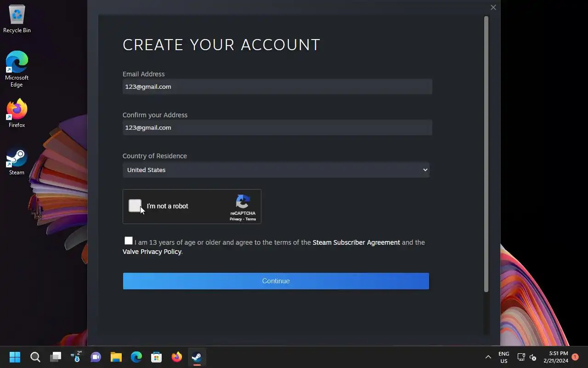This screenshot has width=588, height=368.
Task: Open clock and calendar flyout
Action: coord(556,357)
